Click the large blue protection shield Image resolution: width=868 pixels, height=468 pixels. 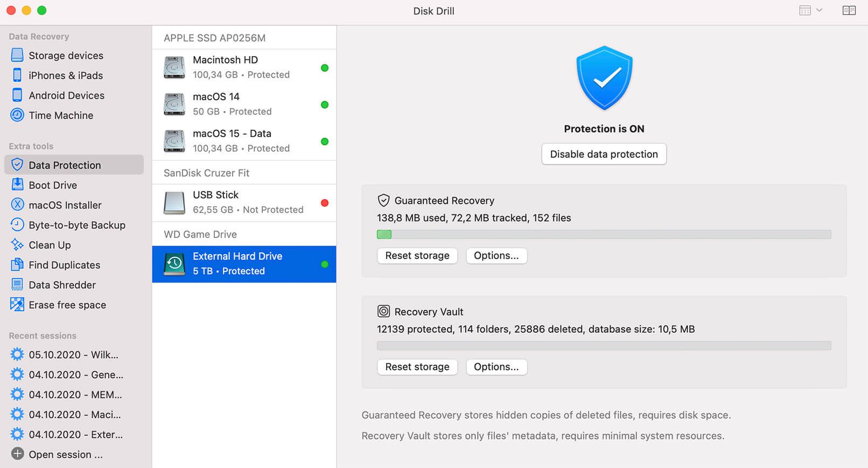click(604, 78)
